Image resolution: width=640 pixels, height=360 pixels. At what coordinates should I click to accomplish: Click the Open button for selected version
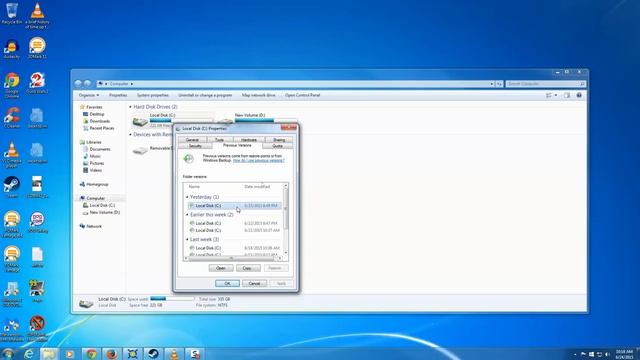[221, 268]
